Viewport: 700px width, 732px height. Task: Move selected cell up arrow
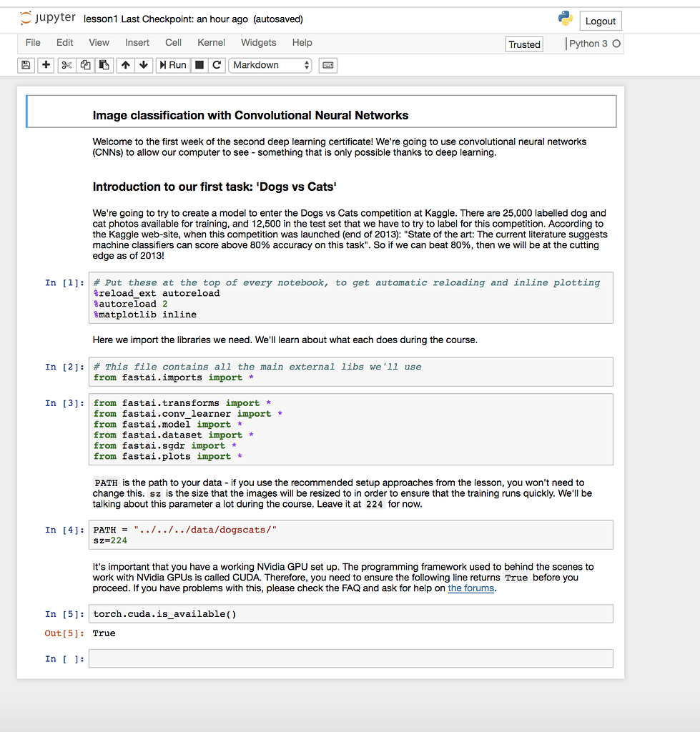[126, 65]
